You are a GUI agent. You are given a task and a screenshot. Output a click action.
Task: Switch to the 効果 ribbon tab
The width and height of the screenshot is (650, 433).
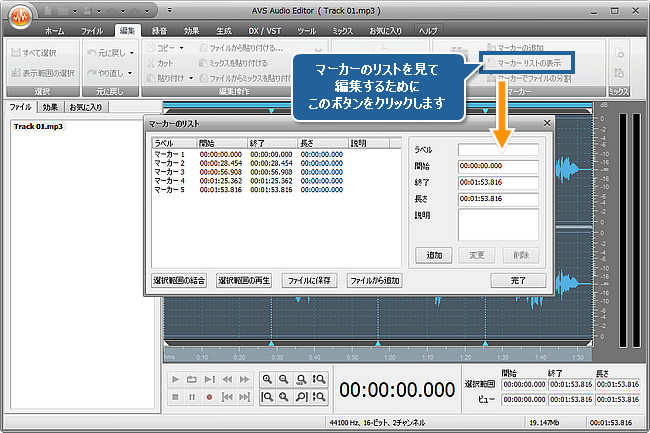pos(197,31)
